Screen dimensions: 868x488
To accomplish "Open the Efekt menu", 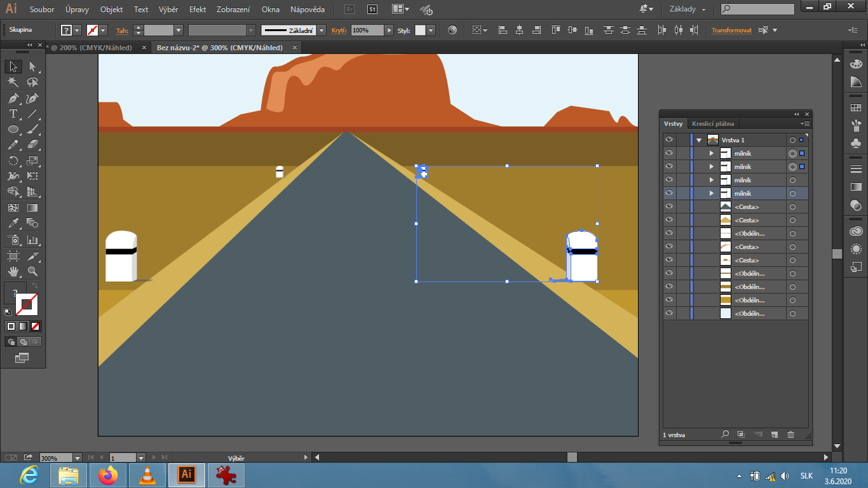I will pos(198,10).
